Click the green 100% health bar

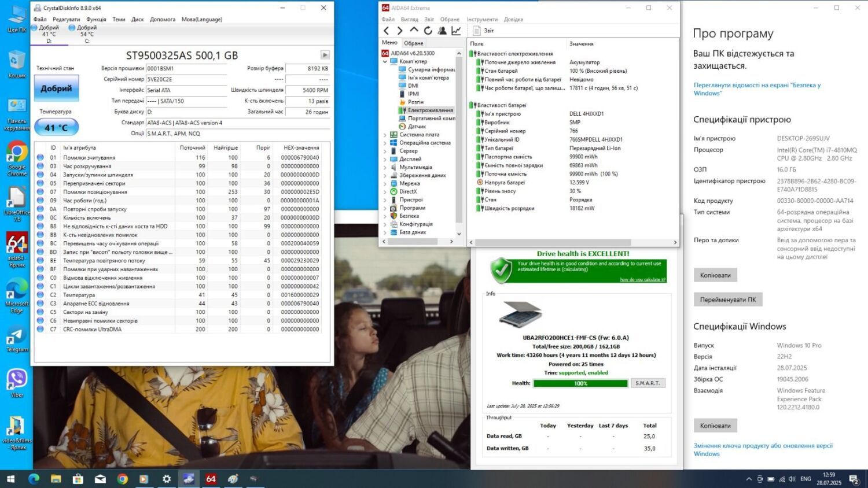pos(580,383)
